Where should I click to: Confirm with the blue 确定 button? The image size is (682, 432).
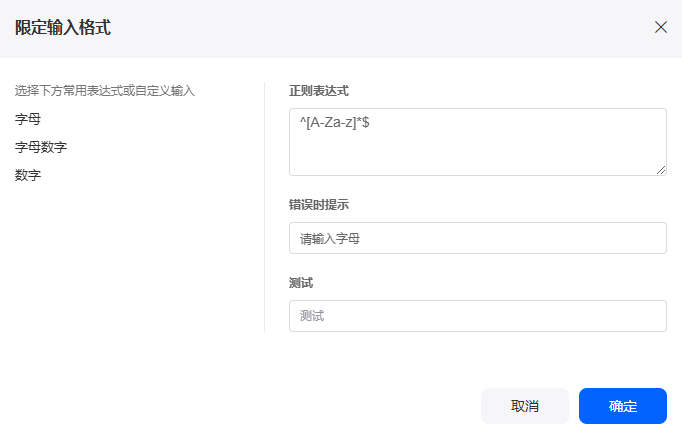[x=622, y=406]
